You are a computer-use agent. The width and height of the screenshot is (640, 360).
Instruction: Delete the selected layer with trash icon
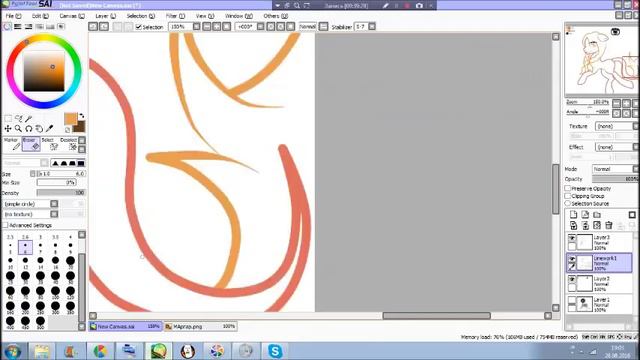[609, 225]
